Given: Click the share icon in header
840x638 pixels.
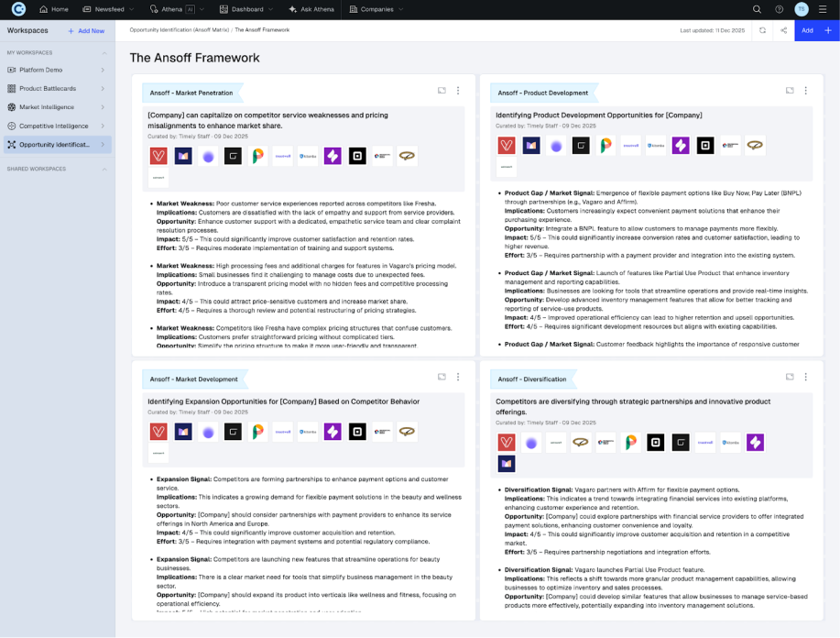Looking at the screenshot, I should (x=783, y=30).
